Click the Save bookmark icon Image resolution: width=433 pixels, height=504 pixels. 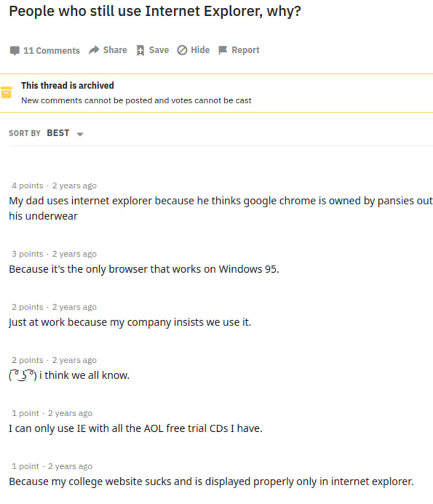point(140,50)
